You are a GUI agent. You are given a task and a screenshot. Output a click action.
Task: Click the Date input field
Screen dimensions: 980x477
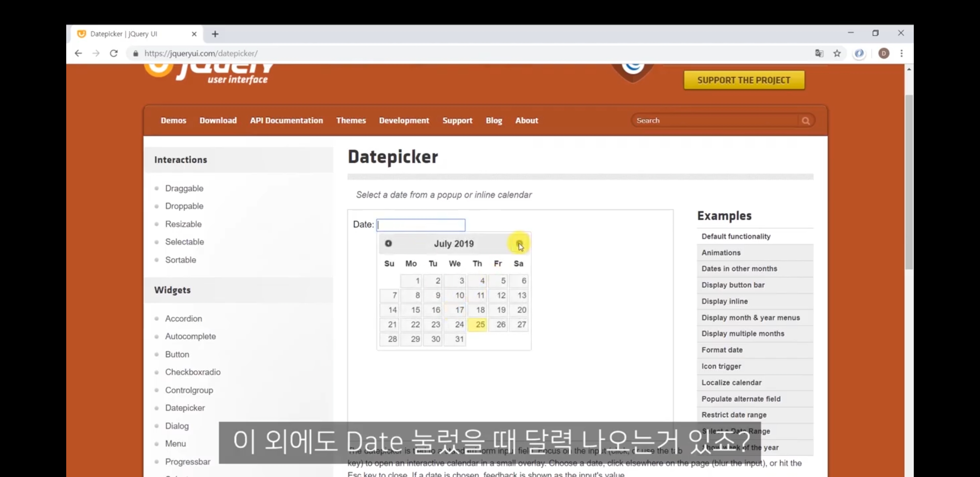(x=421, y=225)
